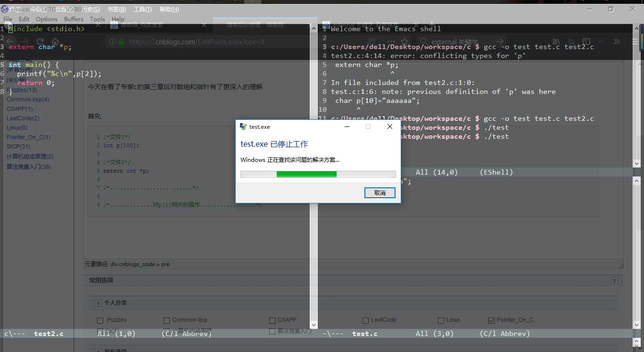Screen dimensions: 644x352
Task: Click up arrow of Emacs shell scrollbar
Action: click(637, 29)
